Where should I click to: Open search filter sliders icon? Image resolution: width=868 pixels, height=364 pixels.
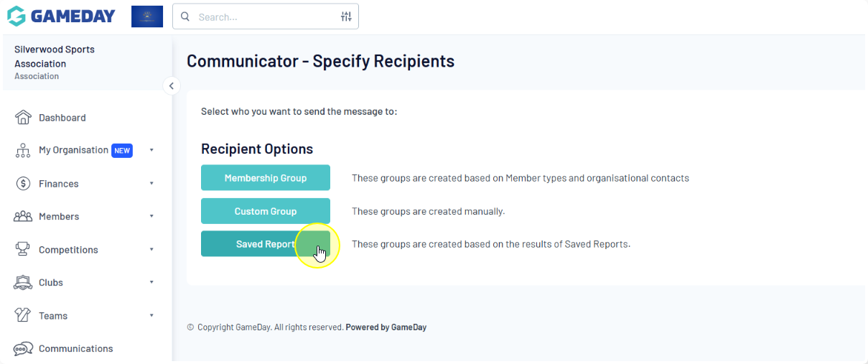[346, 17]
